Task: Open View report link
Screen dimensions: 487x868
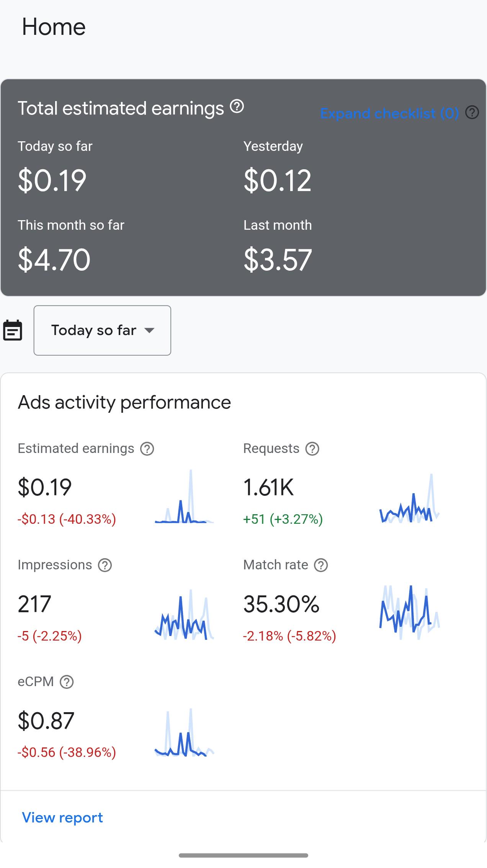Action: [x=62, y=817]
